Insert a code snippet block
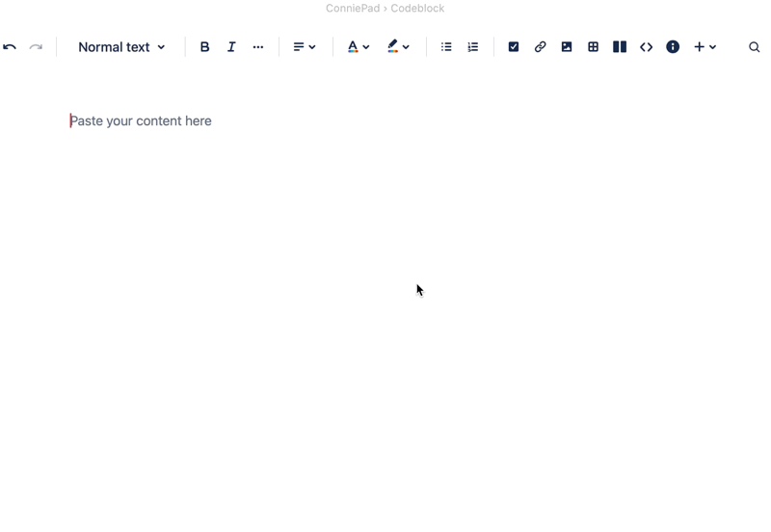The height and width of the screenshot is (532, 771). [x=646, y=47]
